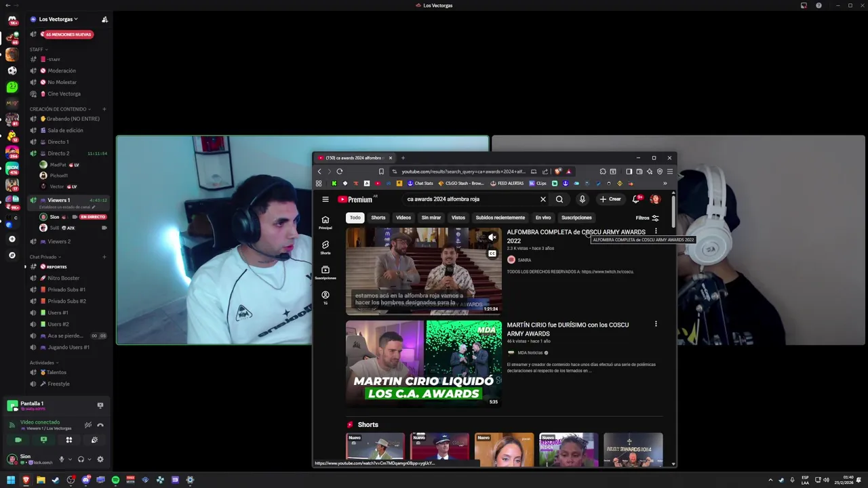This screenshot has height=488, width=868.
Task: Open the soccer ball server icon
Action: pos(12,70)
